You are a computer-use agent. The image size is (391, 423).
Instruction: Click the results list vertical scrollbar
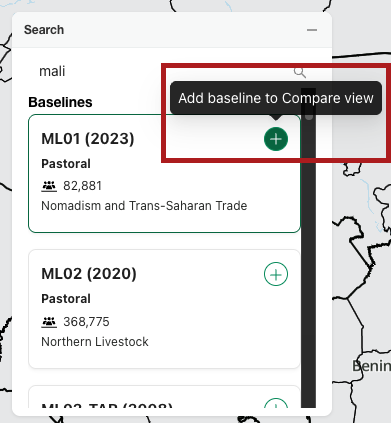(308, 247)
